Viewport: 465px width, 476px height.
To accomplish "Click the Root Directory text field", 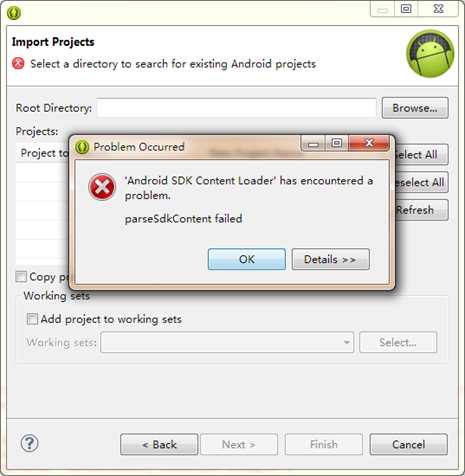I will tap(237, 108).
